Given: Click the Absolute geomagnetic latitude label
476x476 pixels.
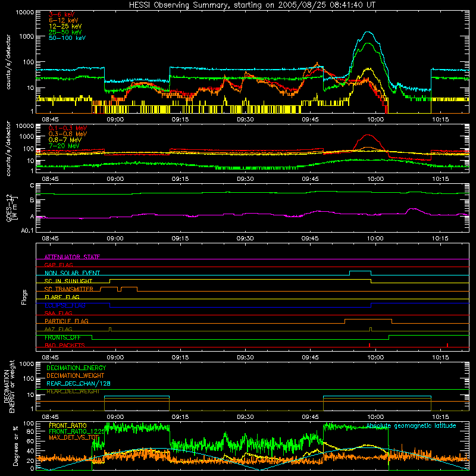Looking at the screenshot, I should pos(411,425).
